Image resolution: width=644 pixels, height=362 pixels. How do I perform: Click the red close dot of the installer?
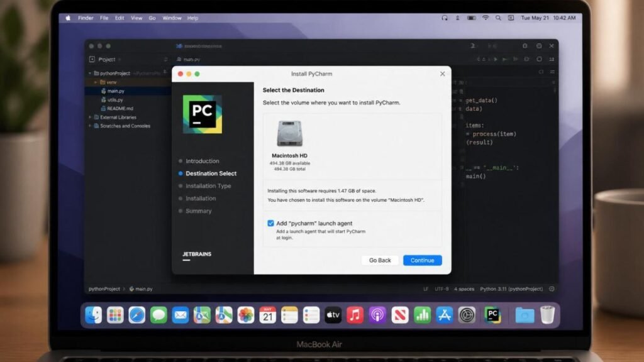(180, 74)
